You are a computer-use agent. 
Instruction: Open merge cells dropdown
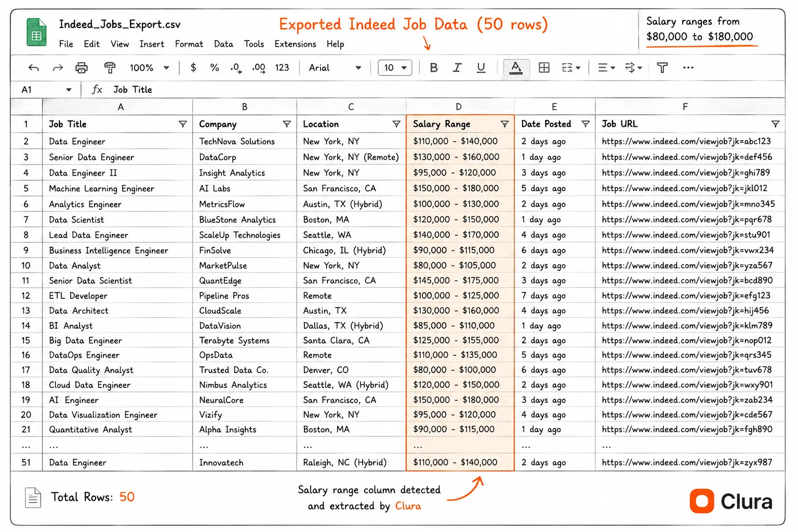pyautogui.click(x=571, y=68)
